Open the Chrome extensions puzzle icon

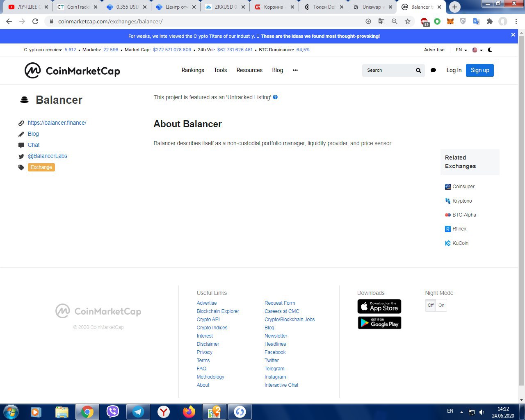tap(489, 21)
